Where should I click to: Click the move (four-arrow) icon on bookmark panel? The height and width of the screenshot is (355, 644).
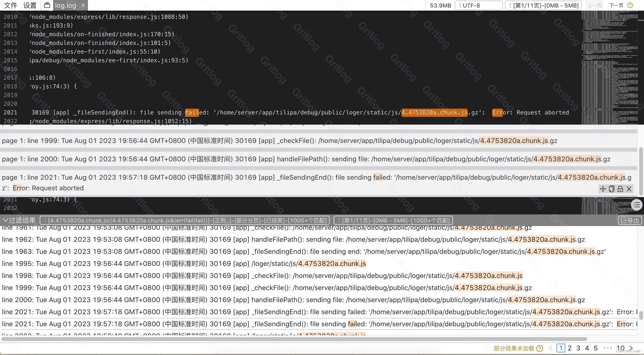(x=603, y=189)
